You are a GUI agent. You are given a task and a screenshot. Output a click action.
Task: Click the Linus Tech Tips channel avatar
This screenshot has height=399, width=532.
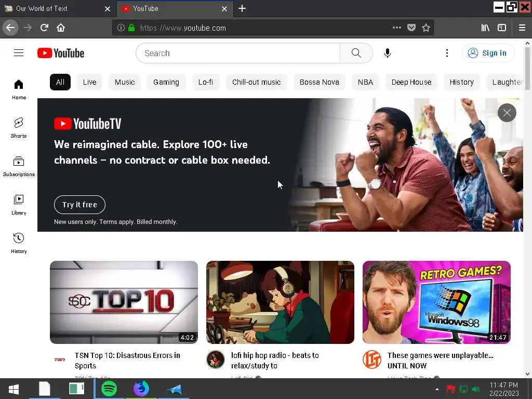[x=372, y=360]
